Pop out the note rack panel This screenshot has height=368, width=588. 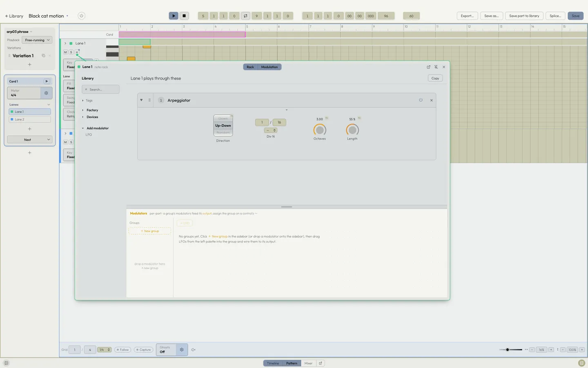click(x=428, y=67)
